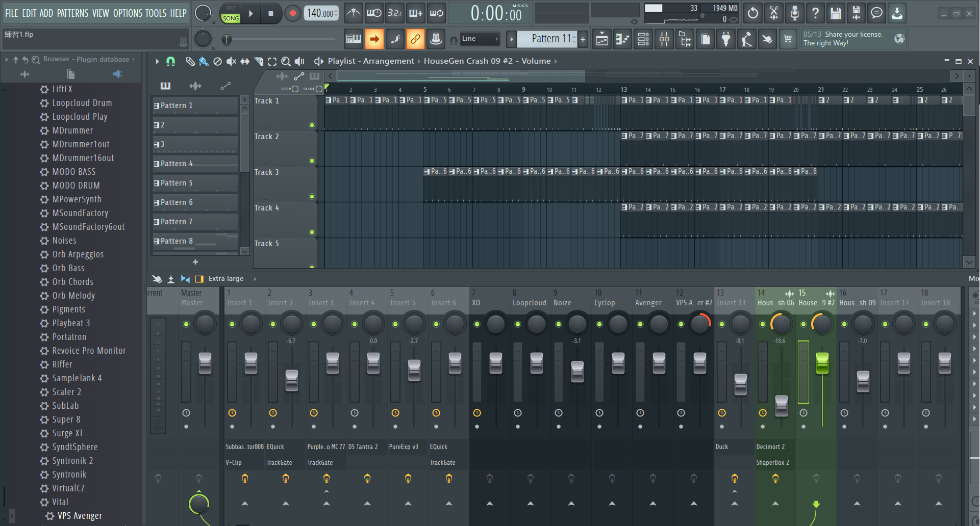Enable the STEP checkbox in playlist

click(295, 89)
